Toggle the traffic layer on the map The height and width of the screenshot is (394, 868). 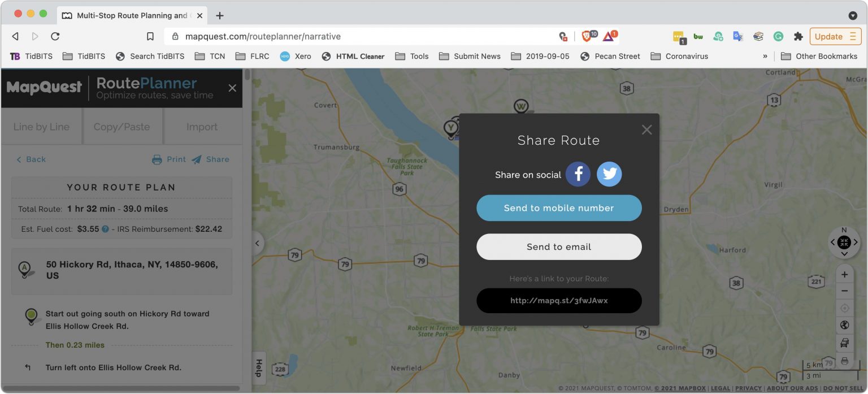pyautogui.click(x=844, y=343)
